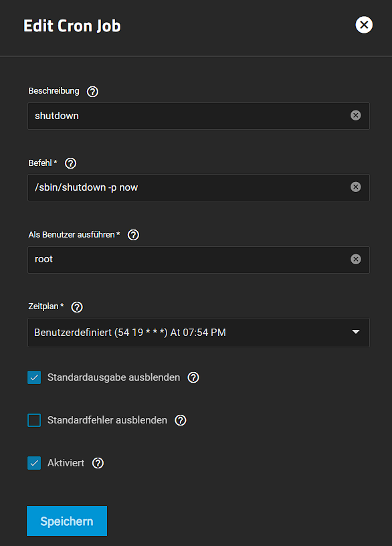This screenshot has width=392, height=546.
Task: Focus the Beschreibung text field
Action: click(199, 116)
